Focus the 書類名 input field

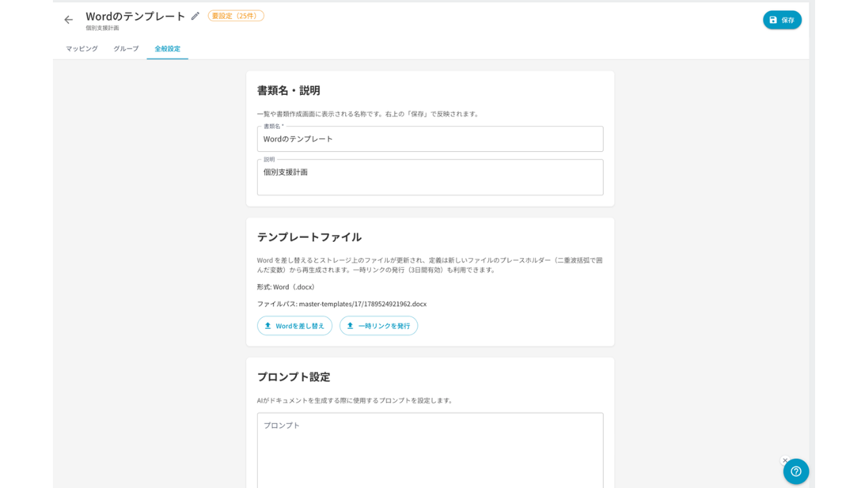coord(430,139)
